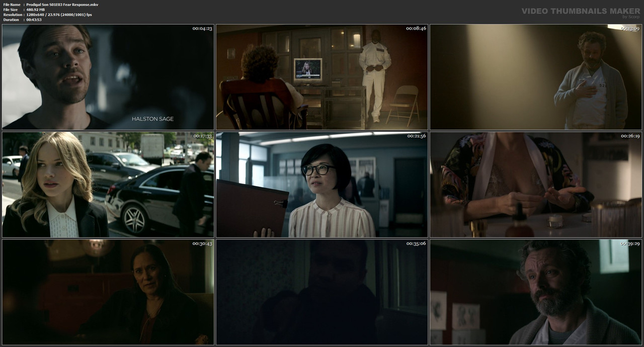Open the thumbnail at 00:30:43
This screenshot has width=644, height=347.
[x=108, y=292]
